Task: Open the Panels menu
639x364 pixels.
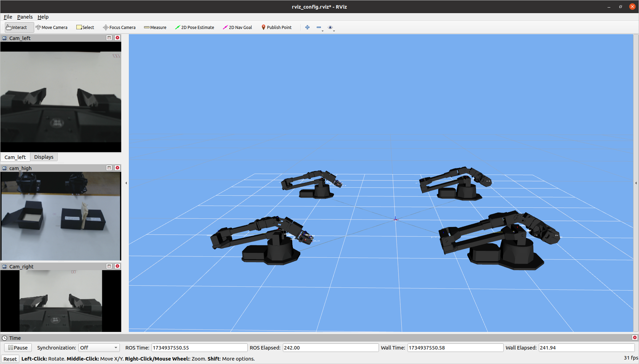Action: pos(25,17)
